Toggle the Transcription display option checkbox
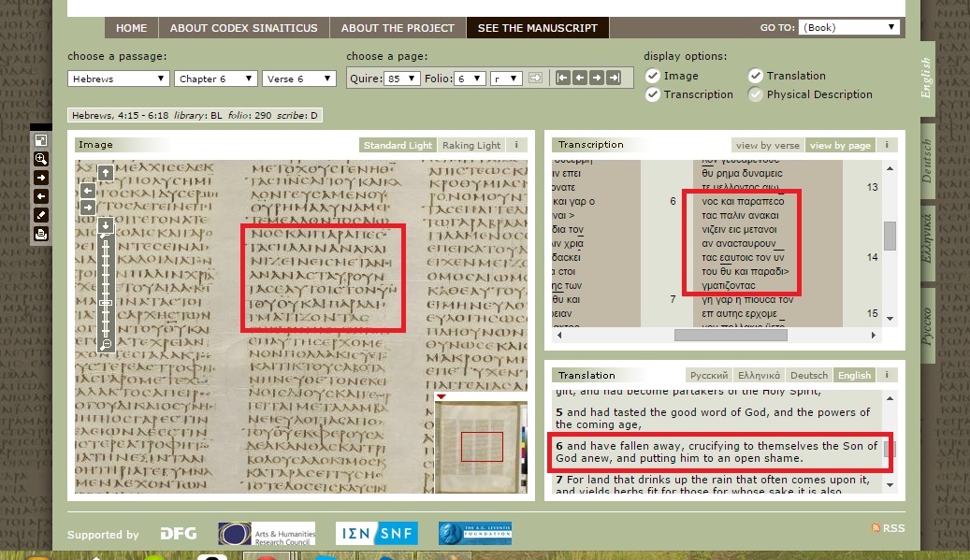 [653, 94]
